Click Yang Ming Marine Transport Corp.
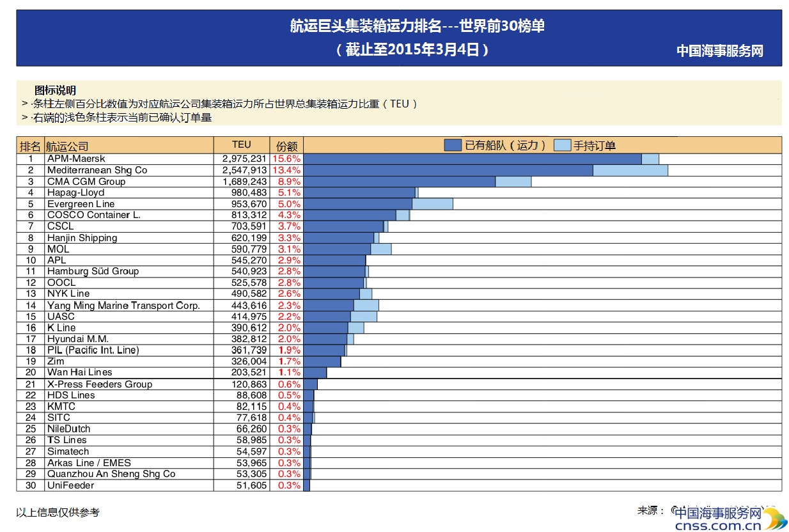789x532 pixels. tap(123, 306)
